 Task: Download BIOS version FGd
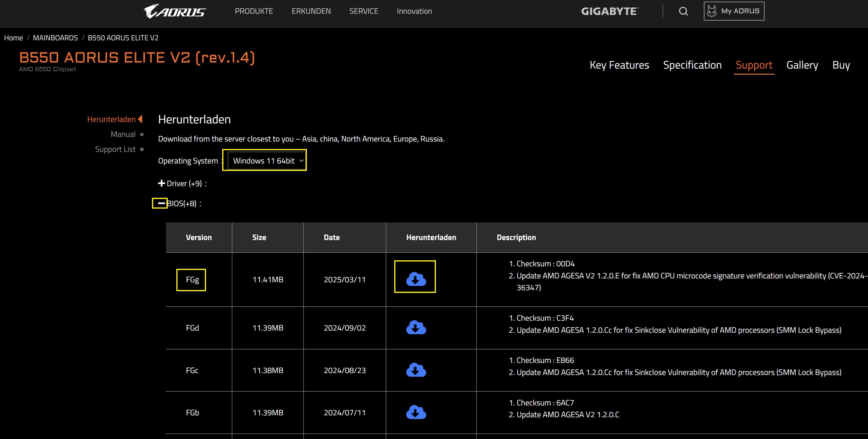[x=416, y=328]
